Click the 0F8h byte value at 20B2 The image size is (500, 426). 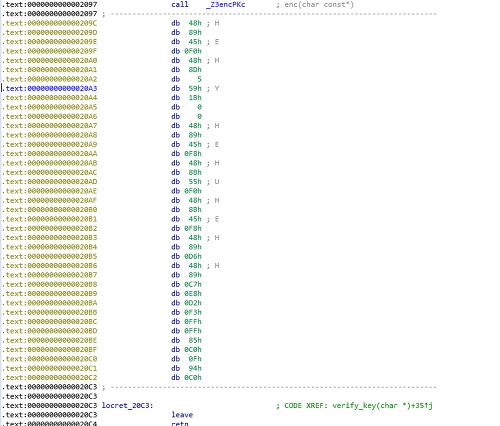[193, 228]
